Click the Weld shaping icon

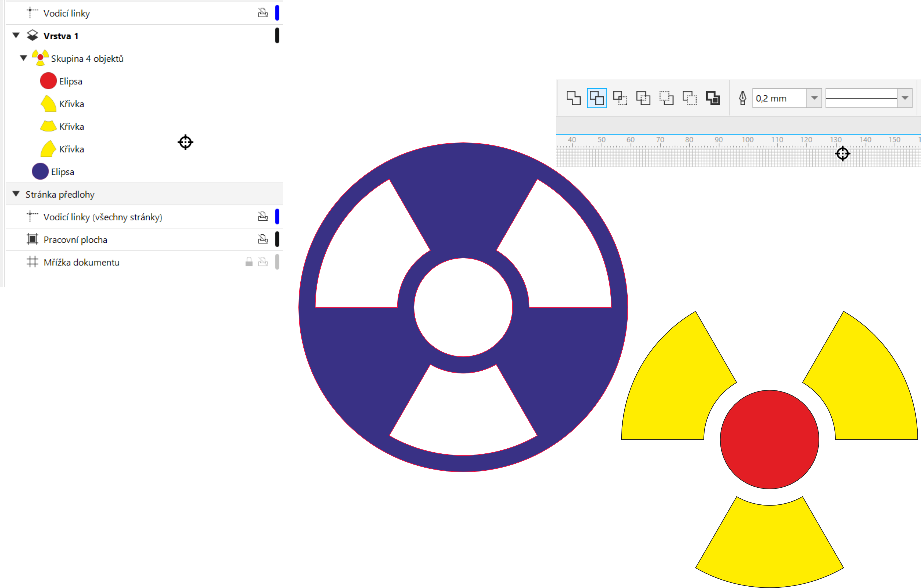point(573,98)
